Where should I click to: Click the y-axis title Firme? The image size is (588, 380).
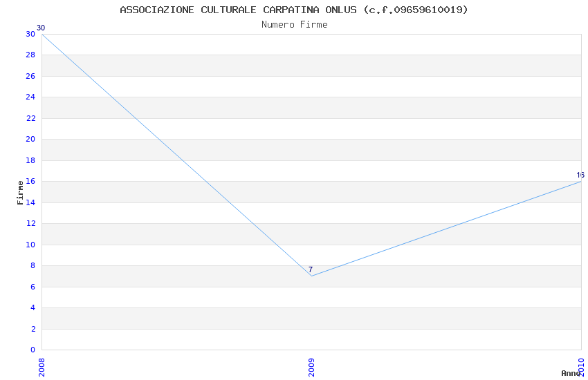coord(20,193)
